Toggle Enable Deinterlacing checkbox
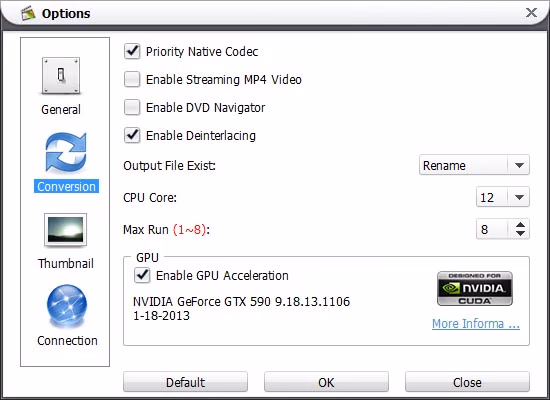 [x=132, y=135]
